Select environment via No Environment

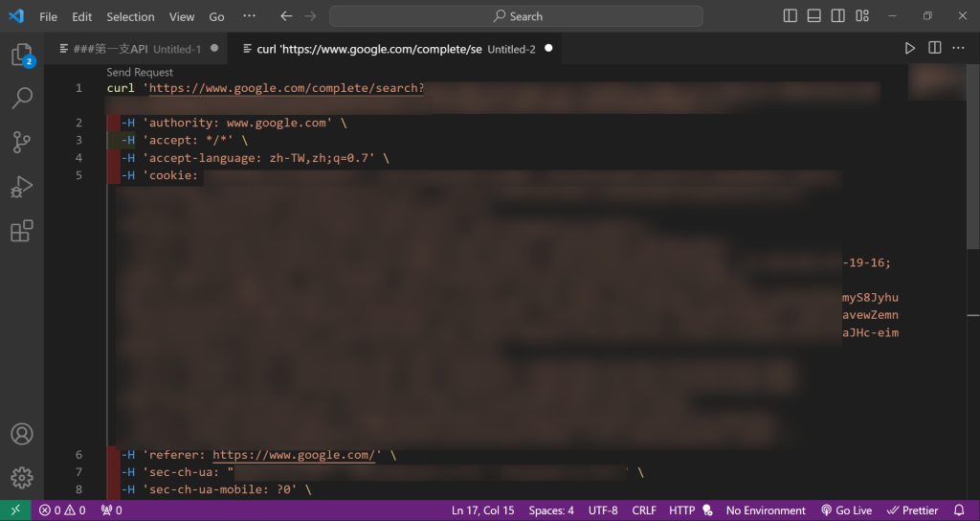[x=766, y=510]
